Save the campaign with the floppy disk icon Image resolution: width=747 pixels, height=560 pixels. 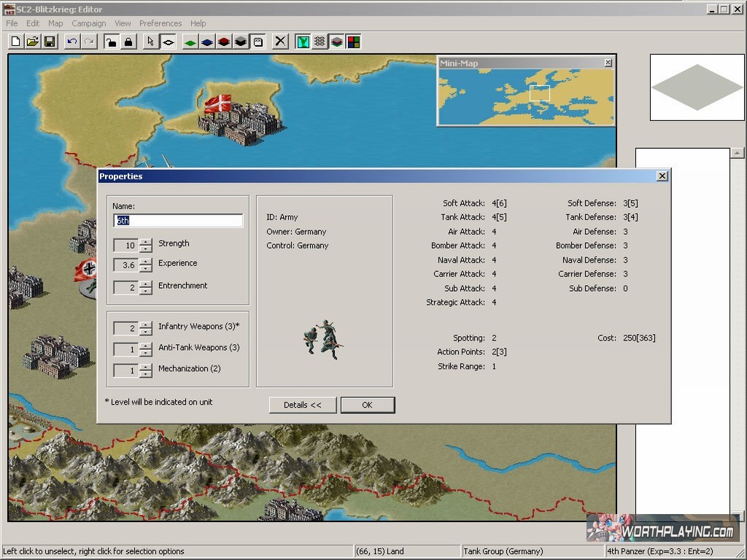[50, 42]
